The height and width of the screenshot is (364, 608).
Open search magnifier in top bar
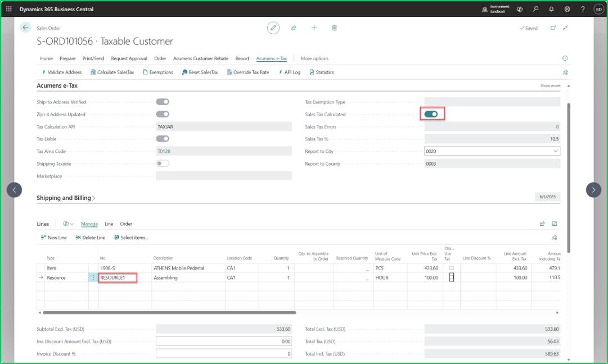coord(535,9)
